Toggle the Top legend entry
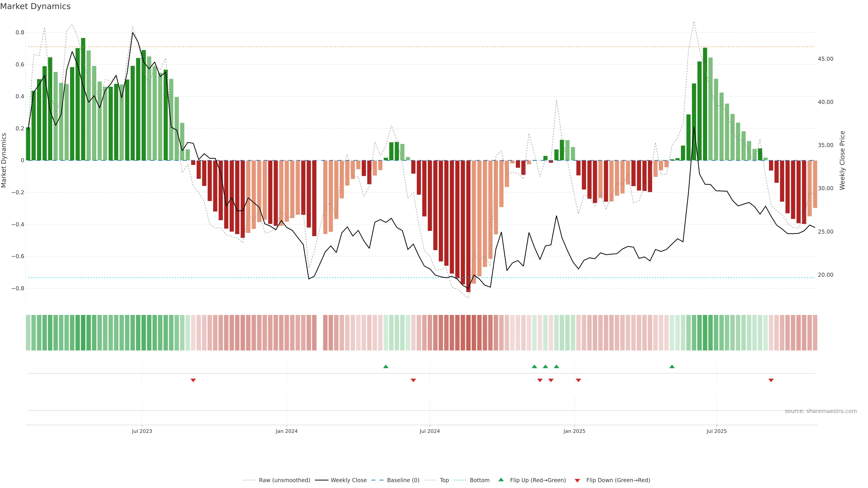This screenshot has width=868, height=488. 444,480
